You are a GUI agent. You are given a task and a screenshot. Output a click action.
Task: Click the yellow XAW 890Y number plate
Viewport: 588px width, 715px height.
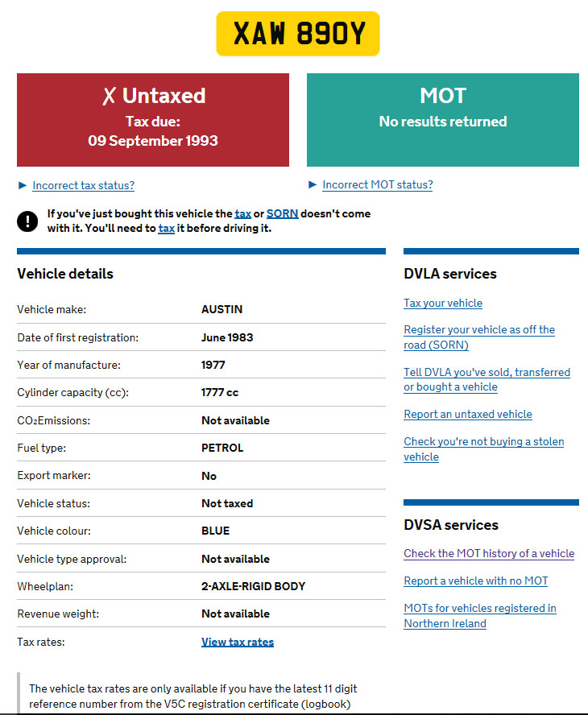298,34
